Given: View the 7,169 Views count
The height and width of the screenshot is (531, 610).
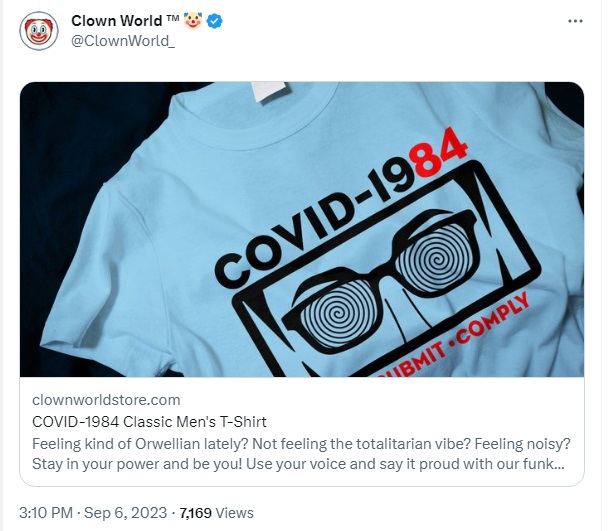Looking at the screenshot, I should [216, 513].
